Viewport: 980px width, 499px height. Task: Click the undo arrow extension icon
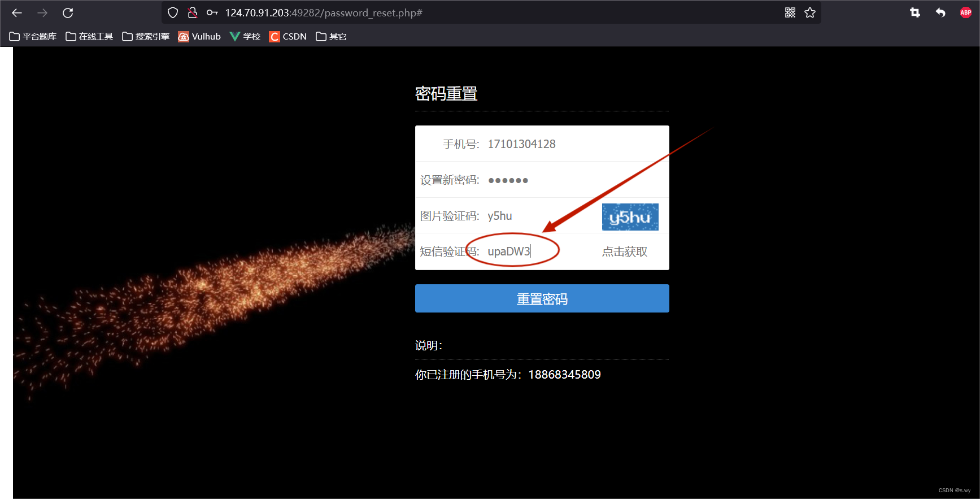tap(940, 12)
